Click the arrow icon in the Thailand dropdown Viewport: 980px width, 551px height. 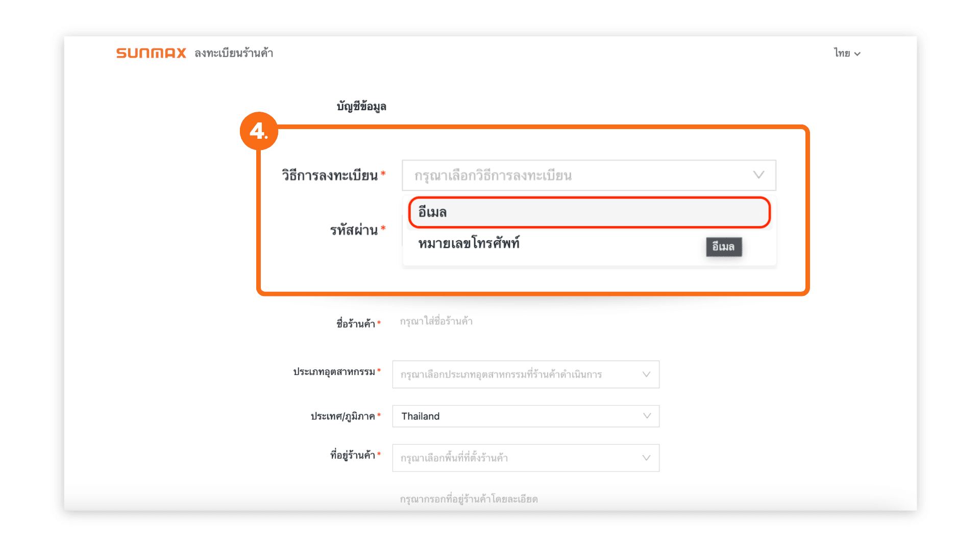click(647, 416)
